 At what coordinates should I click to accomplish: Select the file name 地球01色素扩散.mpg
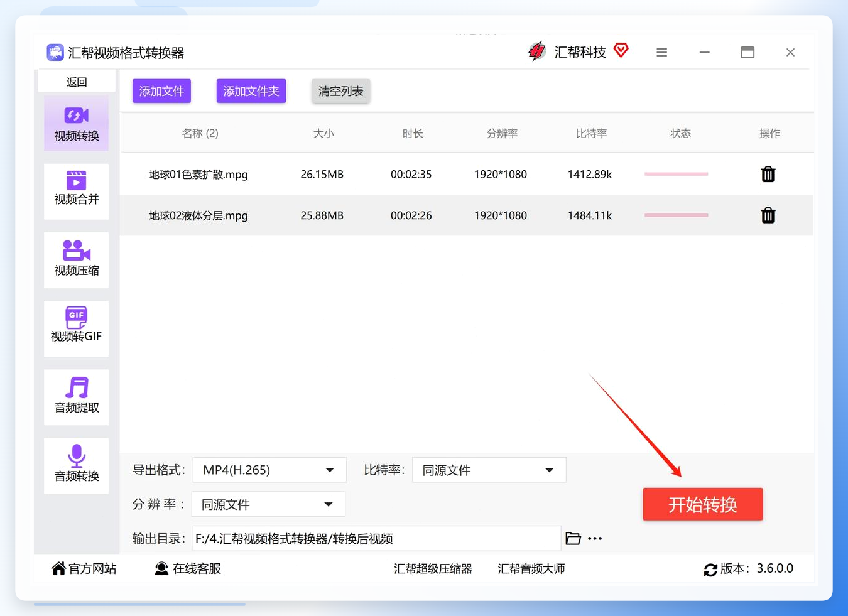(x=198, y=174)
